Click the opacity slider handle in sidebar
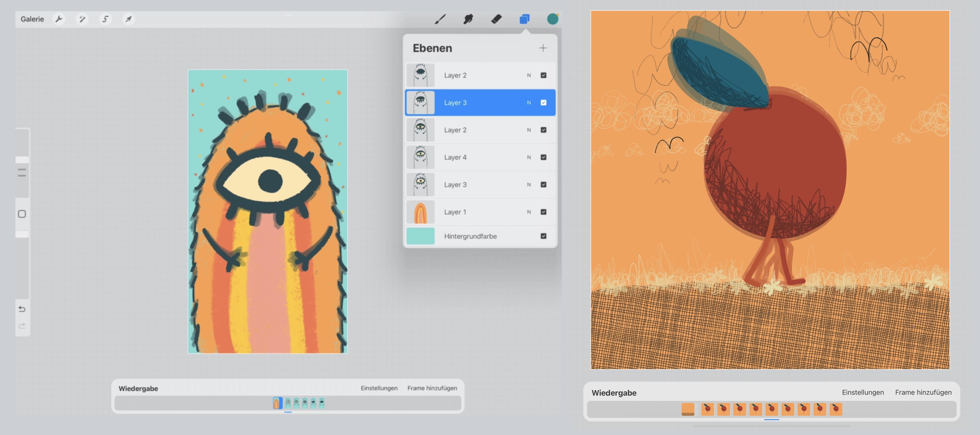This screenshot has height=435, width=980. coord(22,234)
